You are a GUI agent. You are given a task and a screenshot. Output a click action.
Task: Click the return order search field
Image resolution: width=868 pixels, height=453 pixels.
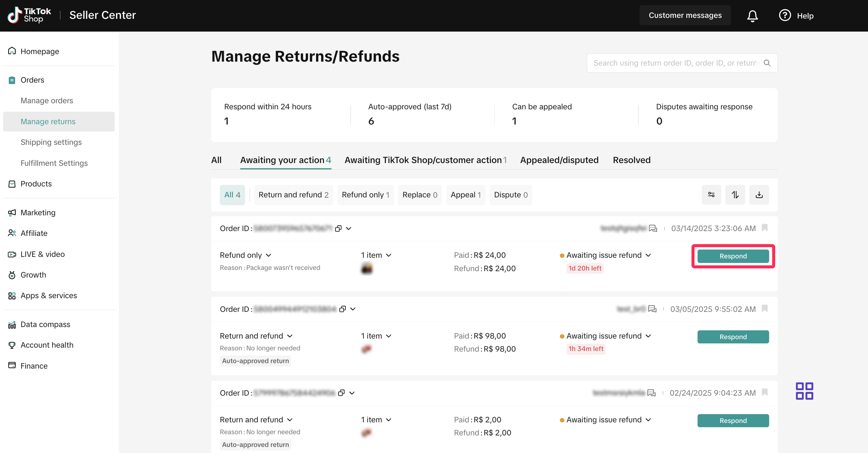click(x=676, y=63)
